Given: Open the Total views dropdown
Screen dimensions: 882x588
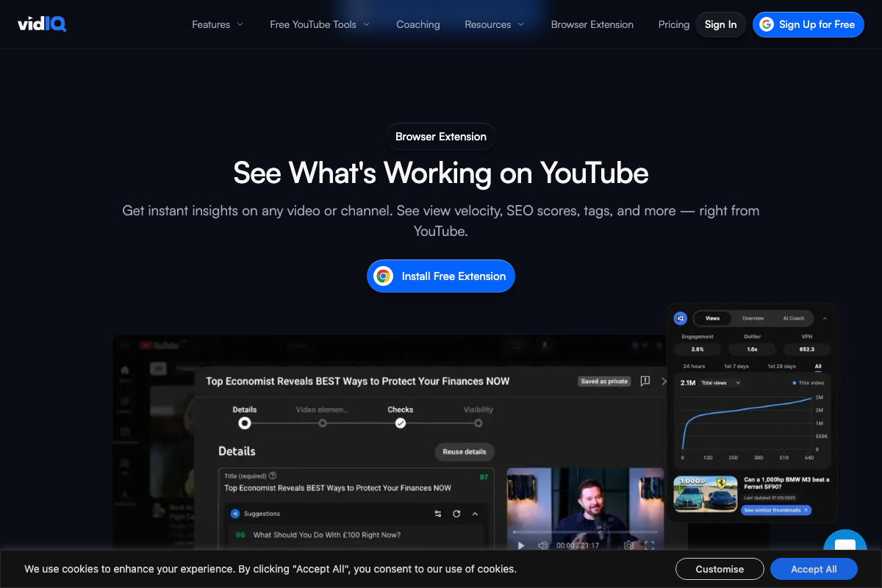Looking at the screenshot, I should (x=720, y=383).
